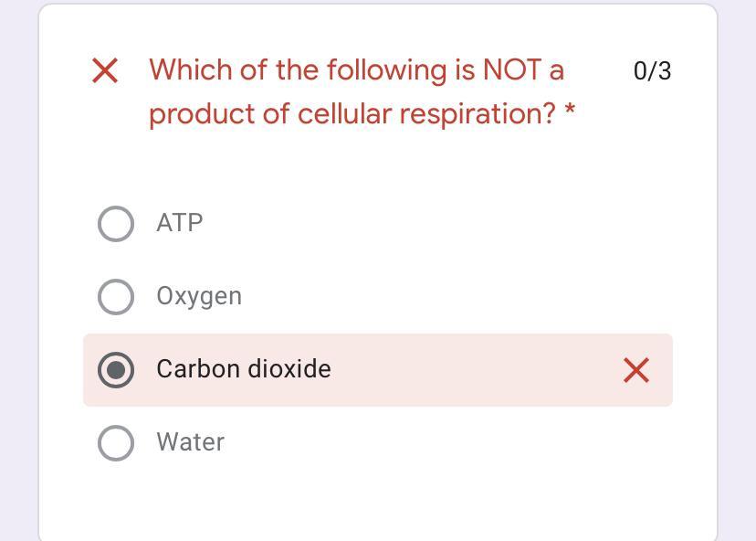Click the Carbon dioxide answer text
This screenshot has height=541, width=756.
tap(244, 369)
